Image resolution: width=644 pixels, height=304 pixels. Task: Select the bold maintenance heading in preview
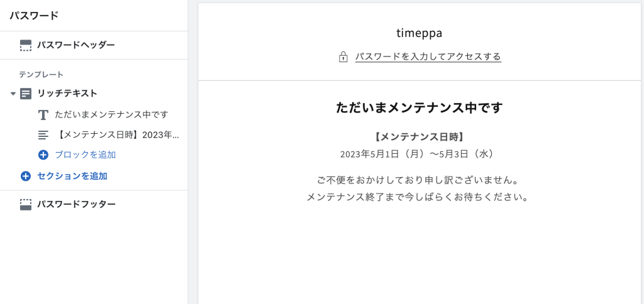pyautogui.click(x=419, y=107)
